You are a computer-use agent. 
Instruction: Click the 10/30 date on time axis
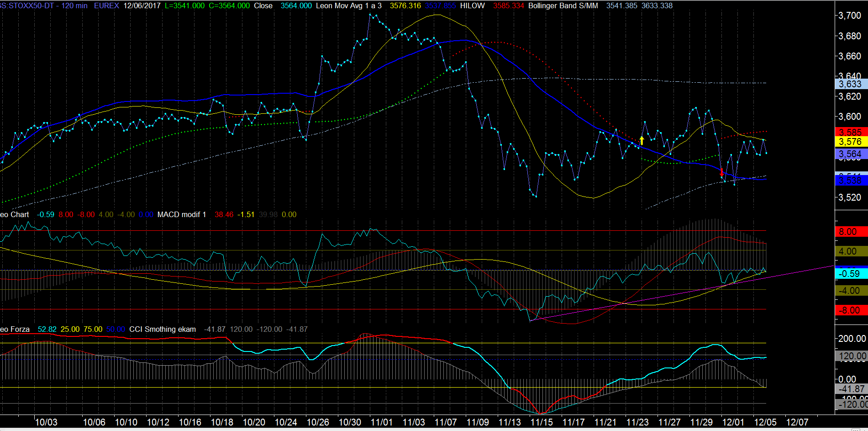point(350,422)
